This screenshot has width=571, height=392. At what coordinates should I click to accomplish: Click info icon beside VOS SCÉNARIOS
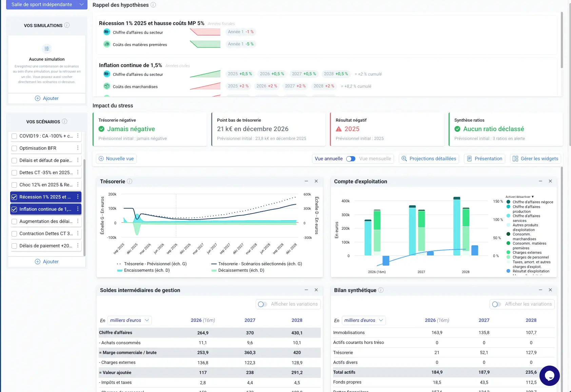click(64, 121)
